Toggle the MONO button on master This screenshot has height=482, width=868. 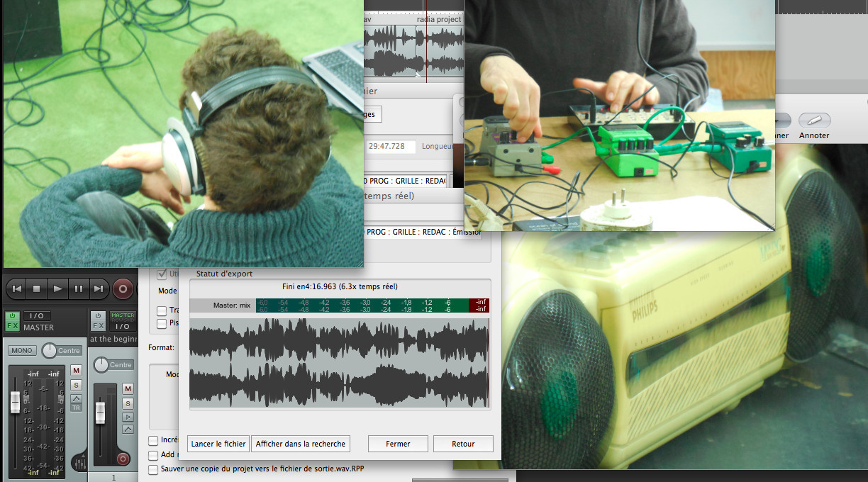click(22, 351)
